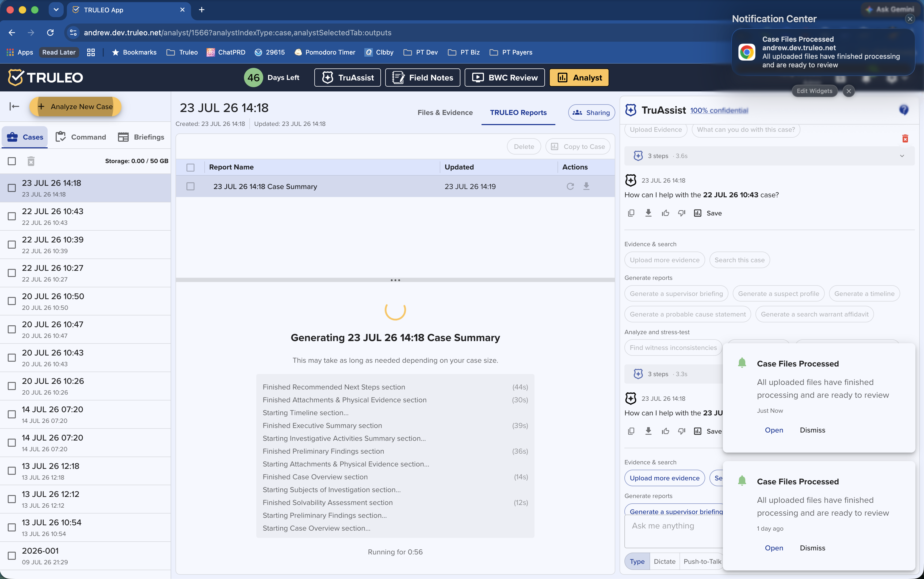924x579 pixels.
Task: Check the 22 JUL 26 10:43 case checkbox
Action: [x=12, y=216]
